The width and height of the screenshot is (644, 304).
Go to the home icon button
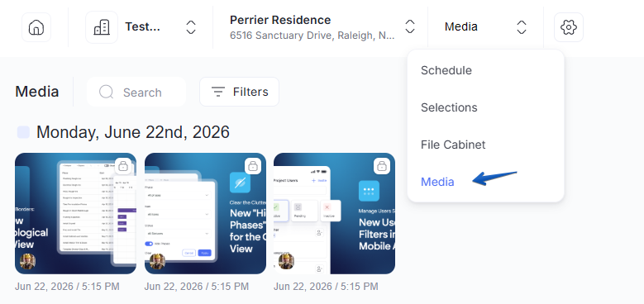point(36,27)
